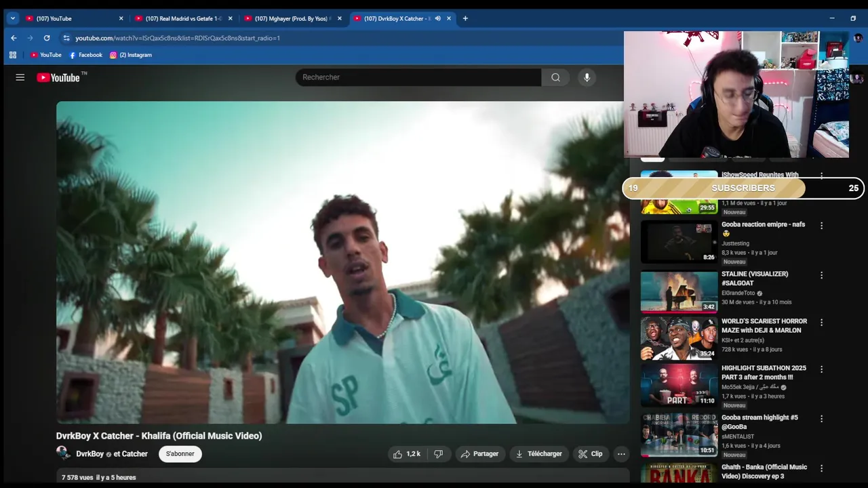
Task: Open the Justtesting channel name
Action: click(x=735, y=243)
